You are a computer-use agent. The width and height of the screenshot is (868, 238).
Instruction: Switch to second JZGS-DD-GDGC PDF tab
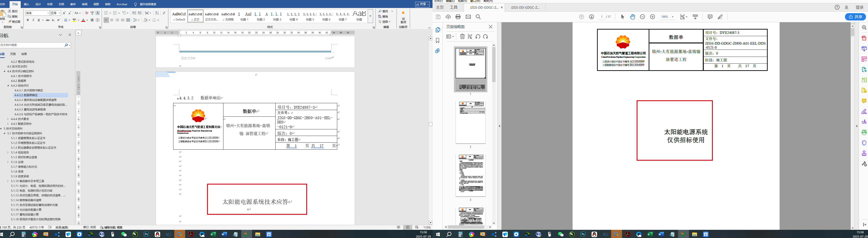pyautogui.click(x=525, y=8)
